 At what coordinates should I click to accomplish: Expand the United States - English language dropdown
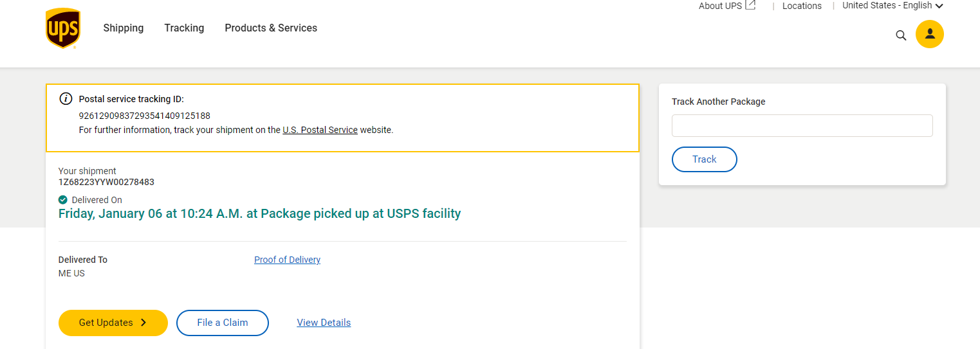(939, 6)
